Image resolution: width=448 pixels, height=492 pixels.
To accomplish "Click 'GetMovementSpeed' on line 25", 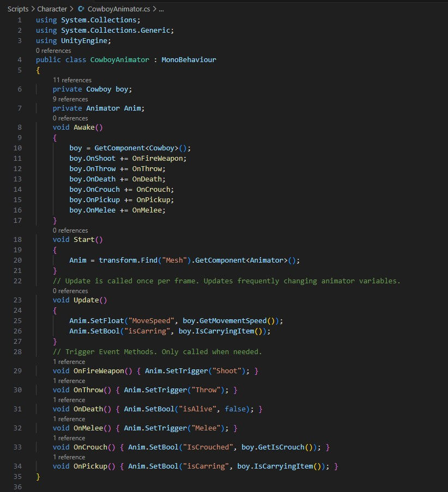I will [x=233, y=321].
